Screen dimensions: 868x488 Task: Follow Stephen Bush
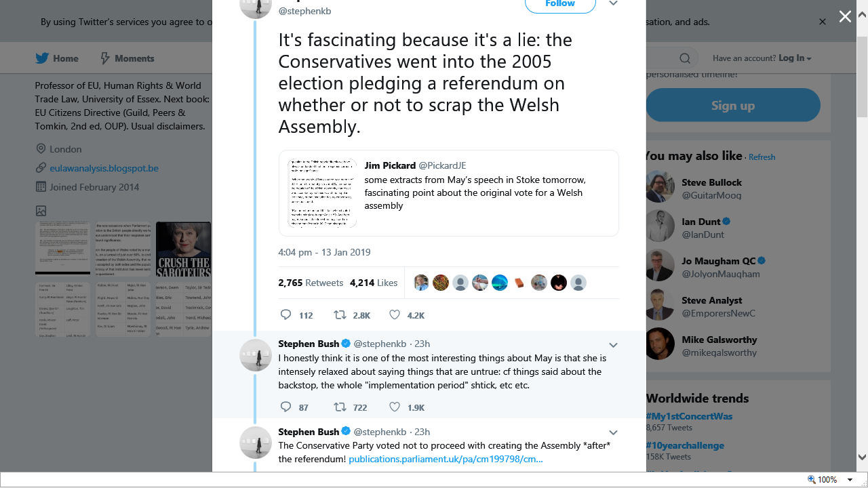560,5
